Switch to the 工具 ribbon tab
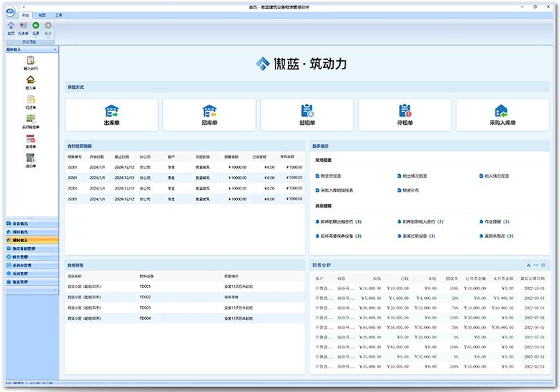Viewport: 560px width, 392px height. [58, 15]
